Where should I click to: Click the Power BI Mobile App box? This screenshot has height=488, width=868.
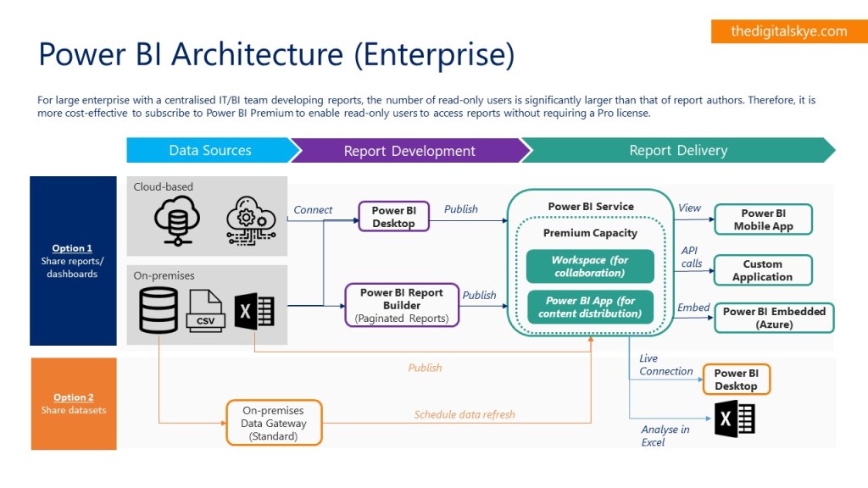(x=763, y=219)
